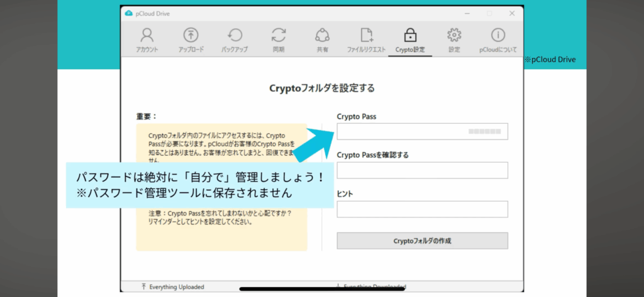Open the バックアップ backup tab
Screen dimensions: 644x297
[x=235, y=40]
